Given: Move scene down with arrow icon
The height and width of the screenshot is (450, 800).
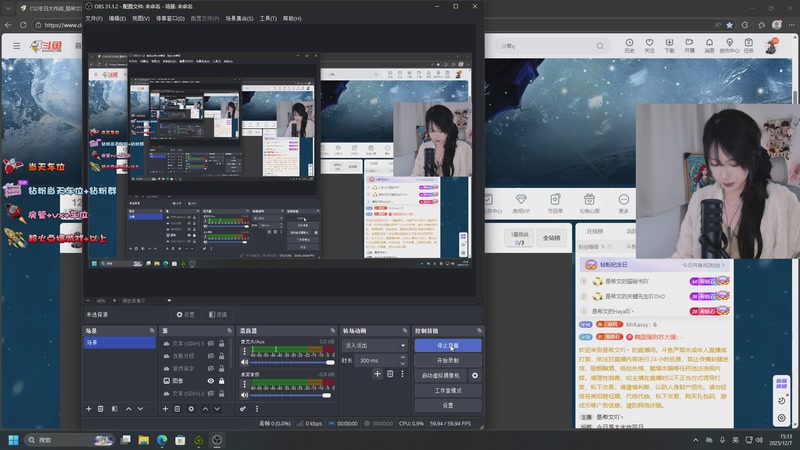Looking at the screenshot, I should (140, 409).
